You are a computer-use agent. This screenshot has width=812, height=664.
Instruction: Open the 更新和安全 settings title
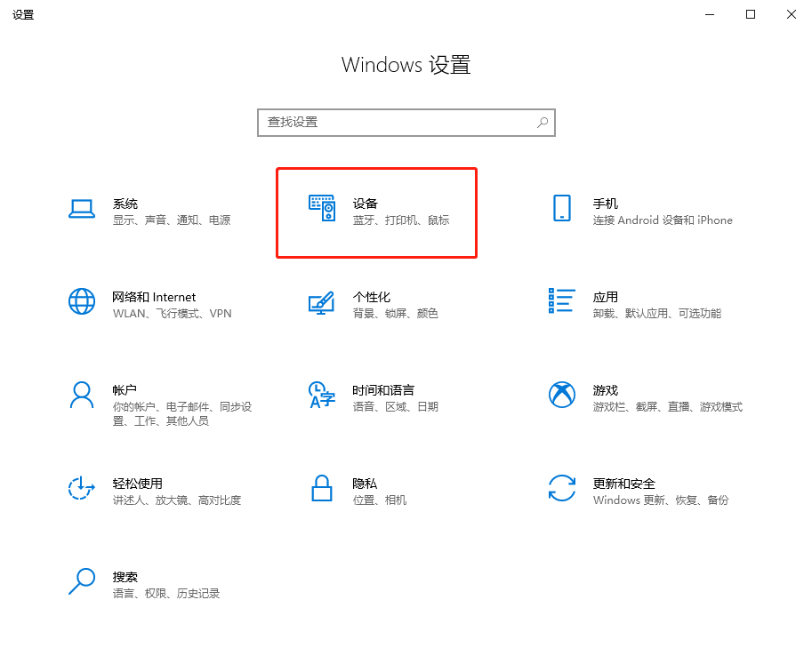tap(624, 484)
